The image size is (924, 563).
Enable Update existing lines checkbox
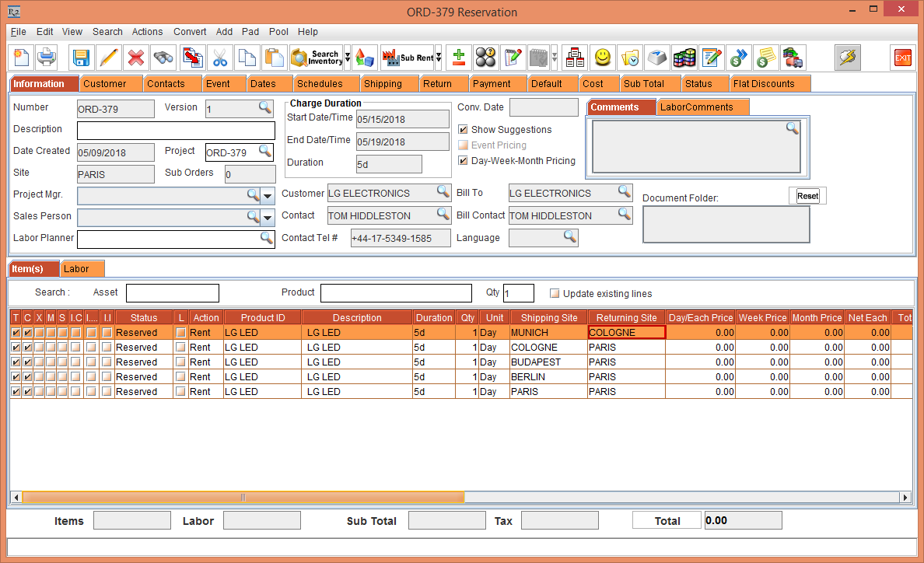[555, 294]
